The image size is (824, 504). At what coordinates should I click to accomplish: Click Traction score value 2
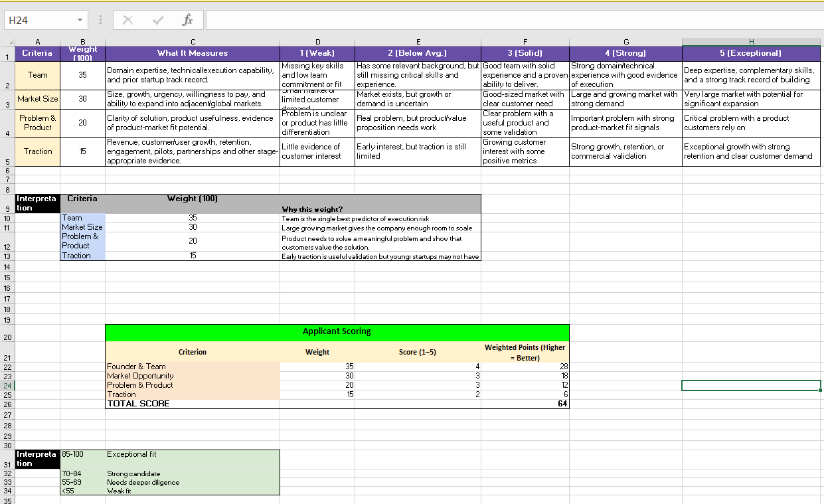(418, 394)
